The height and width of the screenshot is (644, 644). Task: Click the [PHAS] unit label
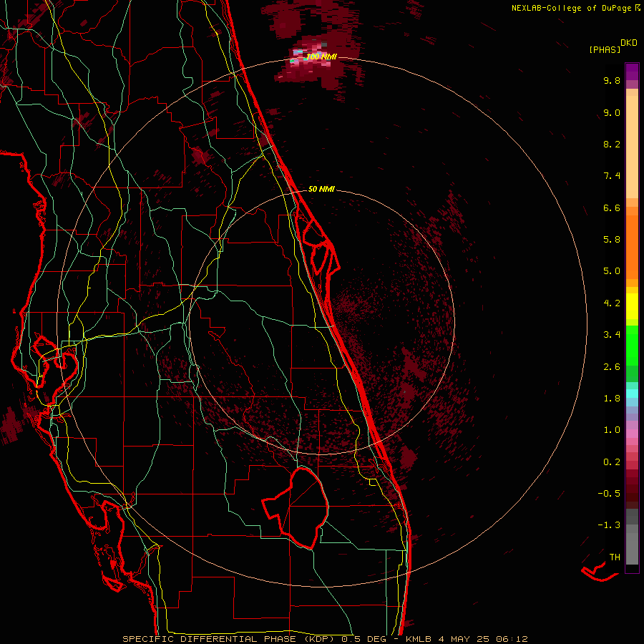[x=605, y=49]
